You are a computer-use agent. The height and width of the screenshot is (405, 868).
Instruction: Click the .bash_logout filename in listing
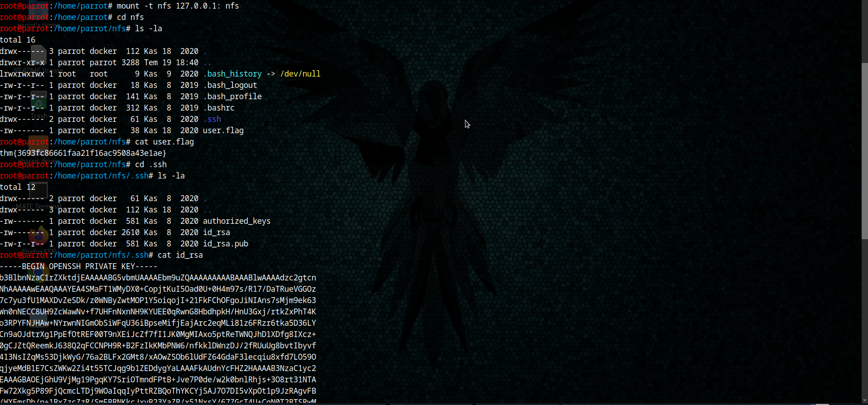coord(230,85)
